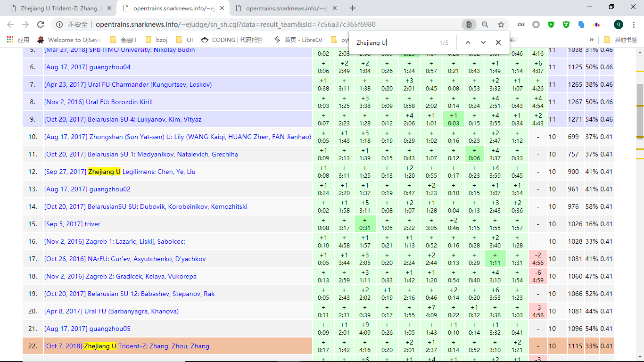Close the find-in-page bar
Image resolution: width=644 pixels, height=362 pixels.
click(x=498, y=42)
